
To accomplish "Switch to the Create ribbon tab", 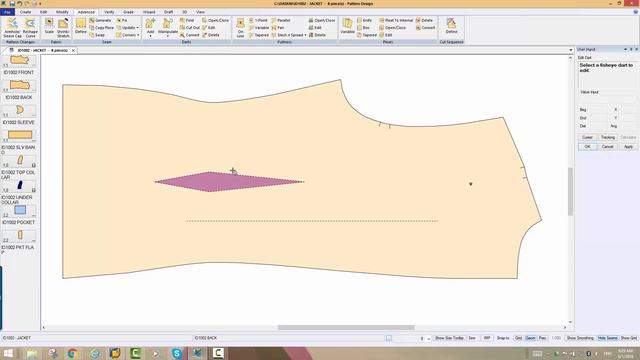I will tap(25, 12).
